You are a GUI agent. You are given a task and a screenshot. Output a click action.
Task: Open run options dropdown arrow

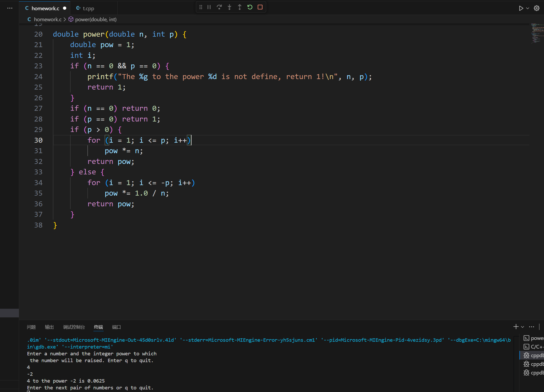pyautogui.click(x=528, y=8)
